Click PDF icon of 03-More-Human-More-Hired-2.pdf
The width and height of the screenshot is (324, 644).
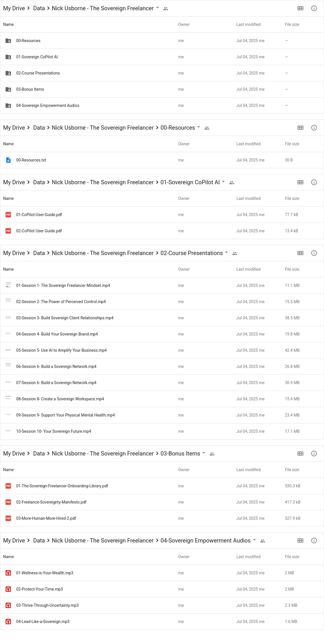pos(8,518)
